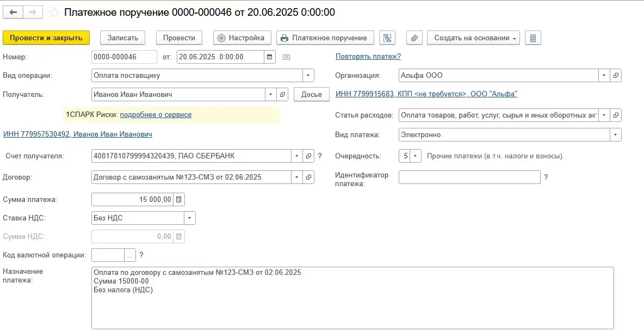
Task: Expand the Вид операции dropdown
Action: 308,76
